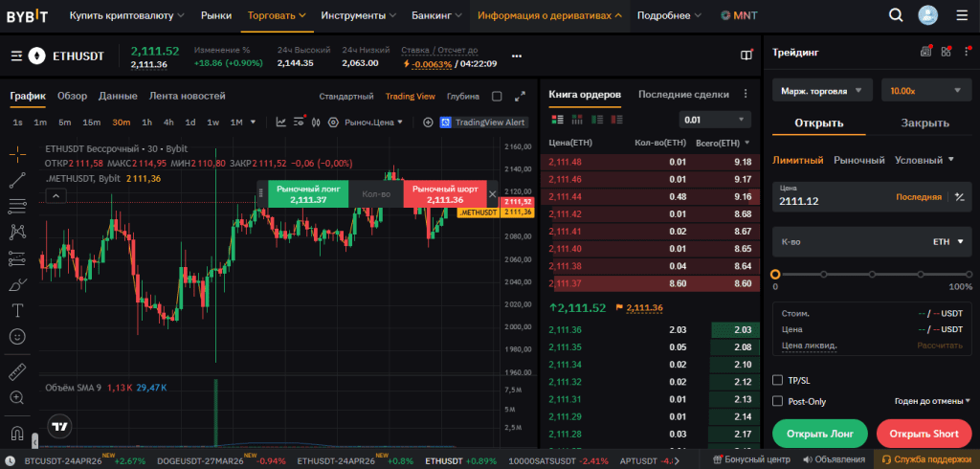Image resolution: width=980 pixels, height=469 pixels.
Task: Select the trend line drawing tool
Action: (17, 180)
